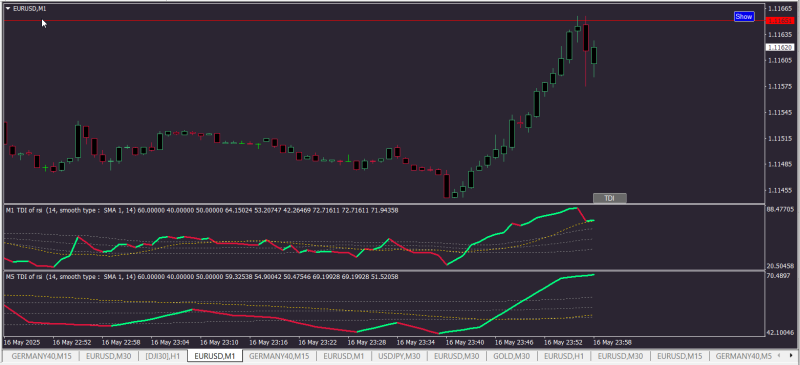Screen dimensions: 800x365
Task: Click the 1.11545 price scale value
Action: 781,112
